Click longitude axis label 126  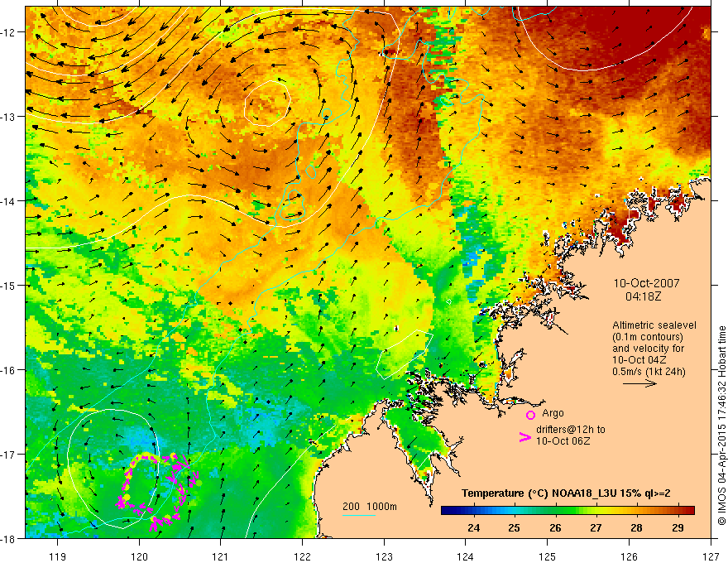coord(629,556)
